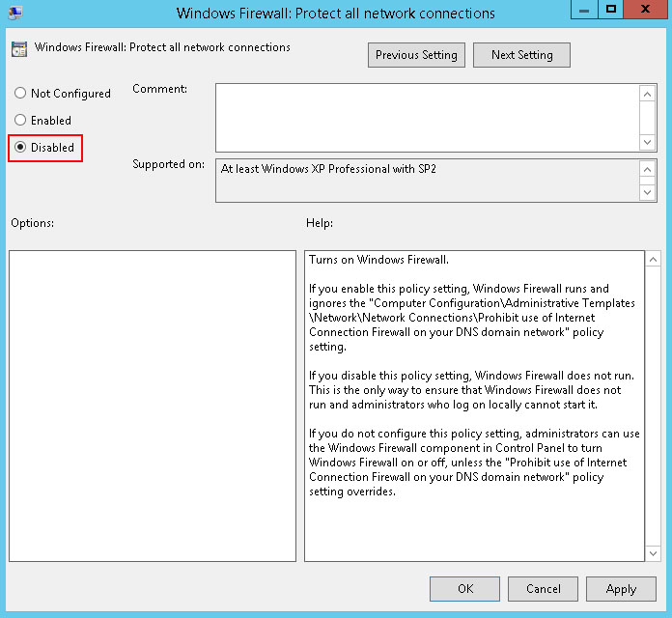The height and width of the screenshot is (618, 672).
Task: Click the Supported on scroll down arrow
Action: click(648, 191)
